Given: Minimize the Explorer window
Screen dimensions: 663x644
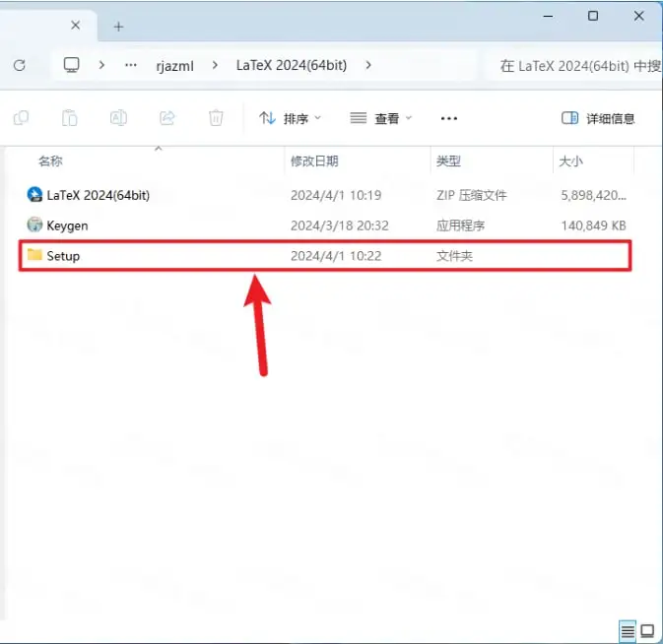Looking at the screenshot, I should [x=548, y=16].
